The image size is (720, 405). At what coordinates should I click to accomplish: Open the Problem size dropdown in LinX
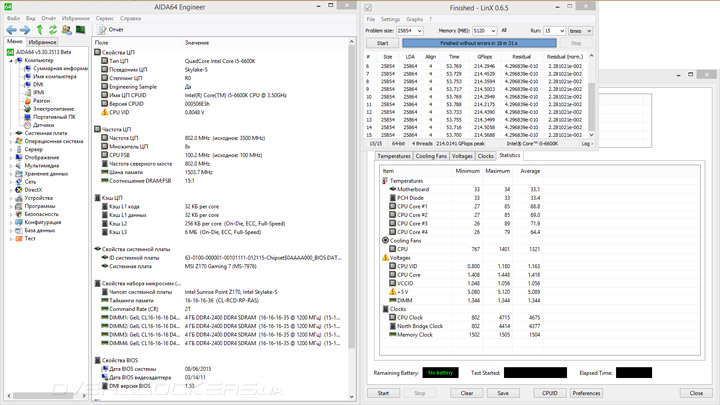tap(421, 31)
